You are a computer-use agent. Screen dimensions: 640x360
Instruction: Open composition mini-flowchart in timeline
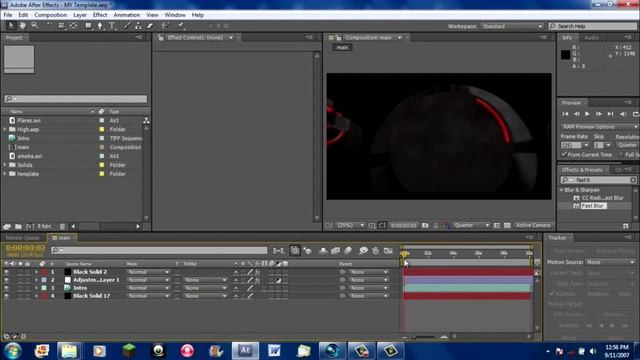[x=279, y=251]
